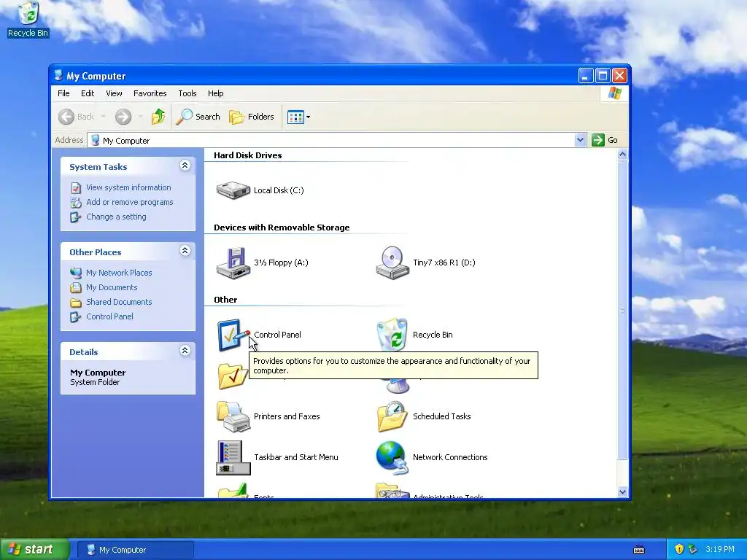Open the Local Disk (C:) drive icon

233,190
